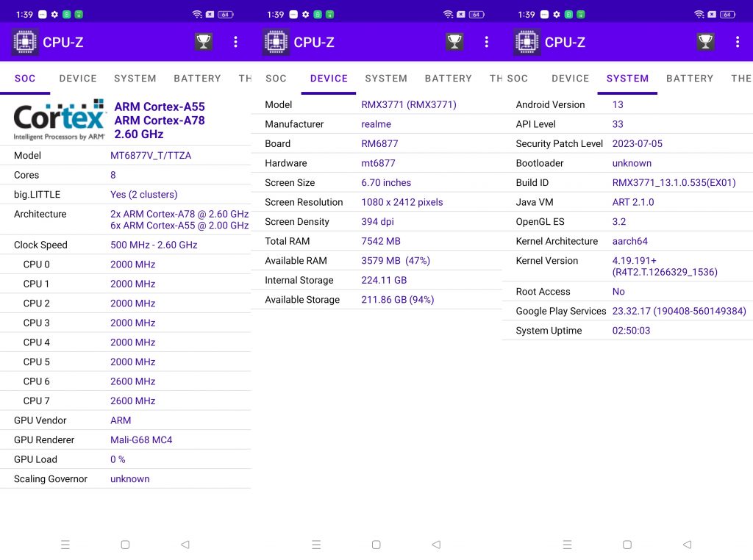Tap the battery 64 indicator on the SOC screen
The image size is (753, 560).
tap(225, 15)
